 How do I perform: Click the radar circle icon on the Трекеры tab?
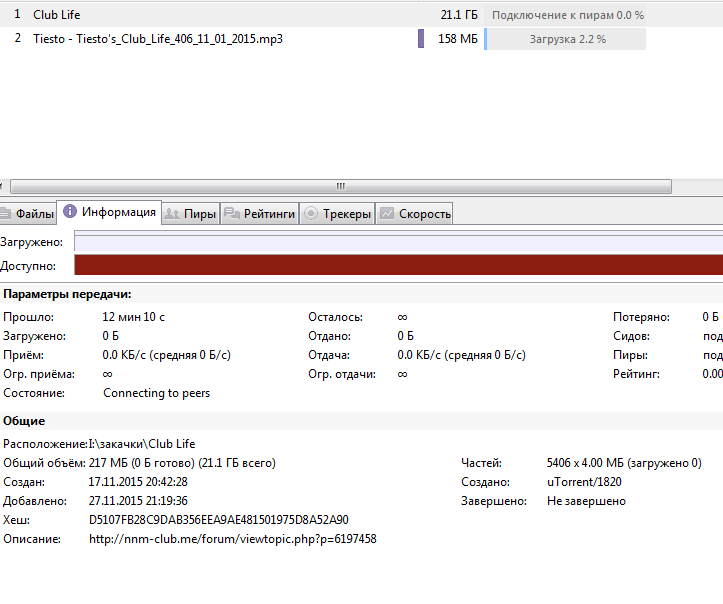pos(311,213)
